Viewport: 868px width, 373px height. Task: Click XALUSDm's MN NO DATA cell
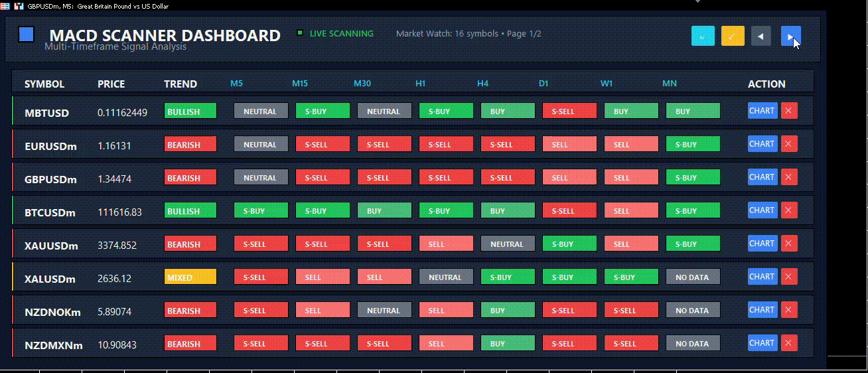[x=693, y=277]
